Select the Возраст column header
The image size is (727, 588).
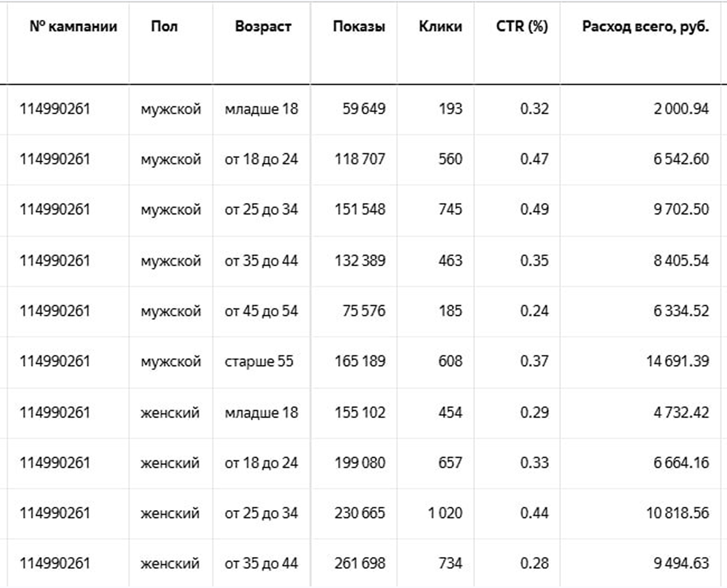tap(263, 27)
